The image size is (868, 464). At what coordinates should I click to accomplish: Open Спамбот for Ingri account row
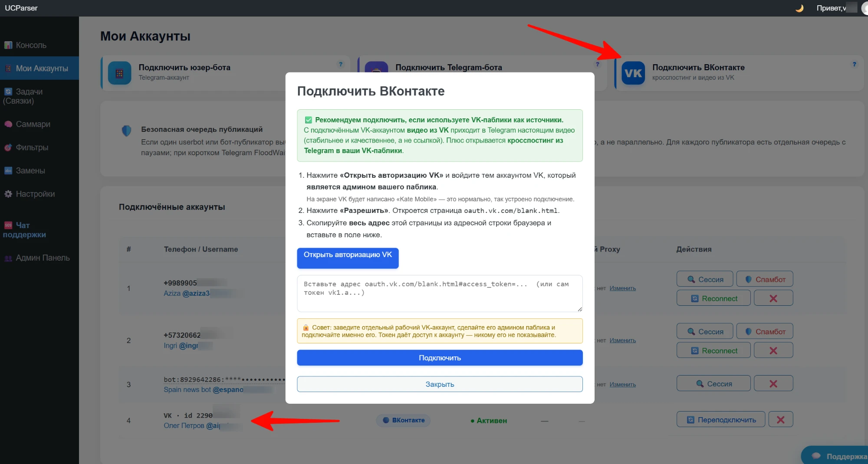[x=765, y=331]
